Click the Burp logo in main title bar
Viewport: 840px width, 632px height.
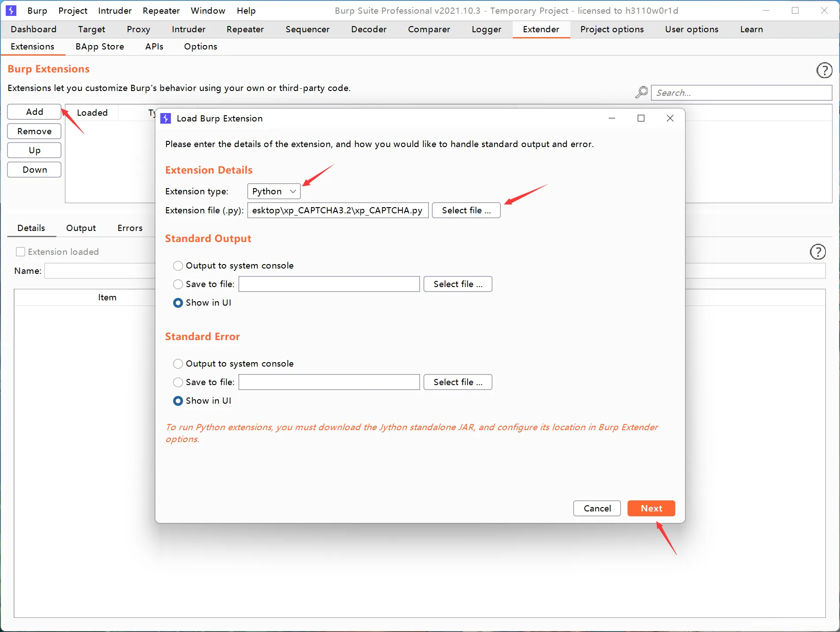pyautogui.click(x=11, y=11)
